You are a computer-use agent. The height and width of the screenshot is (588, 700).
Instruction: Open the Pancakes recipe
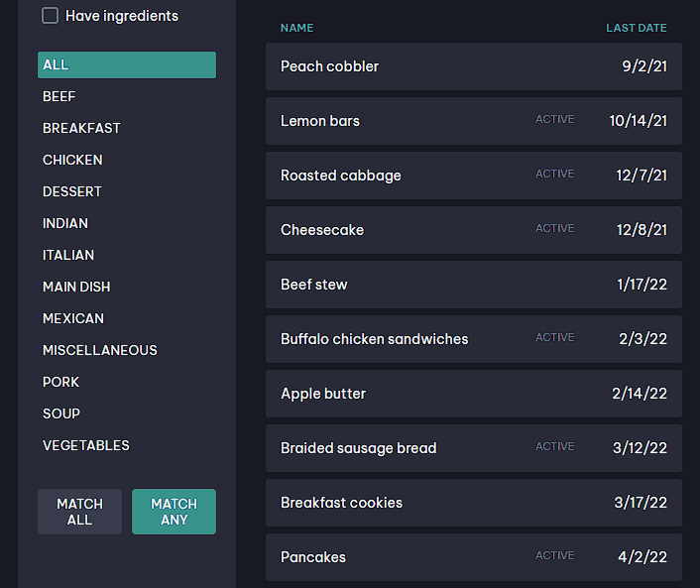(x=474, y=557)
